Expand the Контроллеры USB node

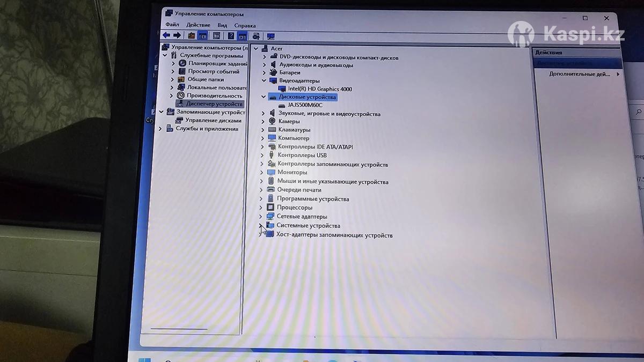click(262, 155)
